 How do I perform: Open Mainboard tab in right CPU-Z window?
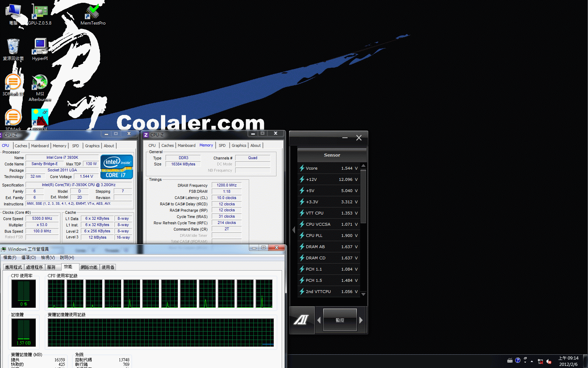tap(187, 145)
